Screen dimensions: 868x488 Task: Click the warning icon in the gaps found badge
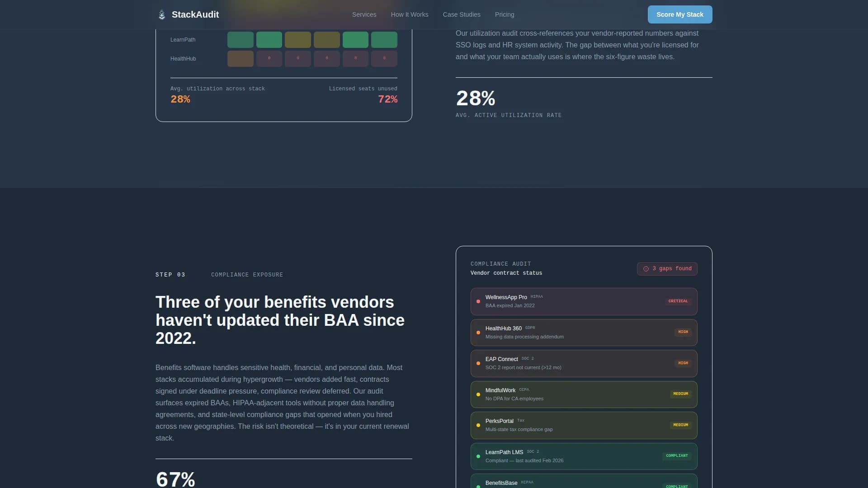pos(646,269)
